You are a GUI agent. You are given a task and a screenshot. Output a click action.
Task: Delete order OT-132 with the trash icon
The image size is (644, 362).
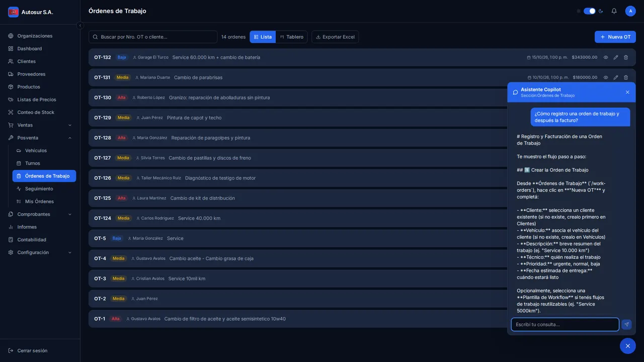coord(626,57)
